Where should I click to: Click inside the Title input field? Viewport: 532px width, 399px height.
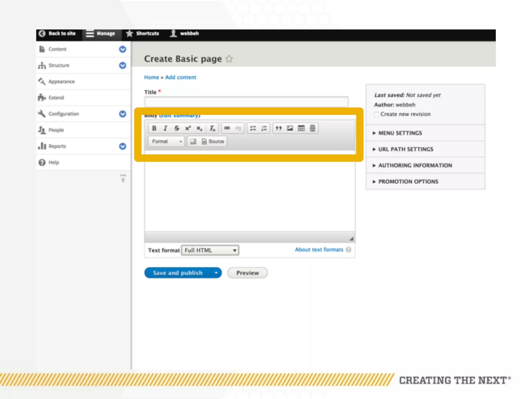click(x=246, y=102)
